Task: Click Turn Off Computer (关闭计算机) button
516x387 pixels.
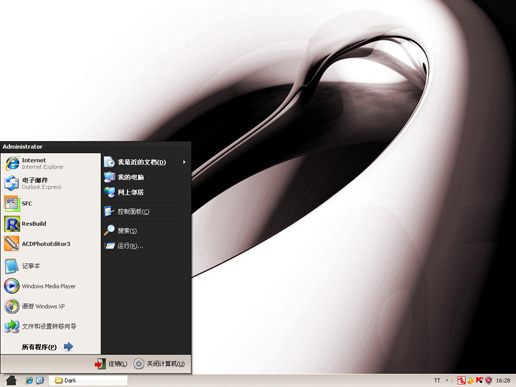Action: pyautogui.click(x=159, y=364)
